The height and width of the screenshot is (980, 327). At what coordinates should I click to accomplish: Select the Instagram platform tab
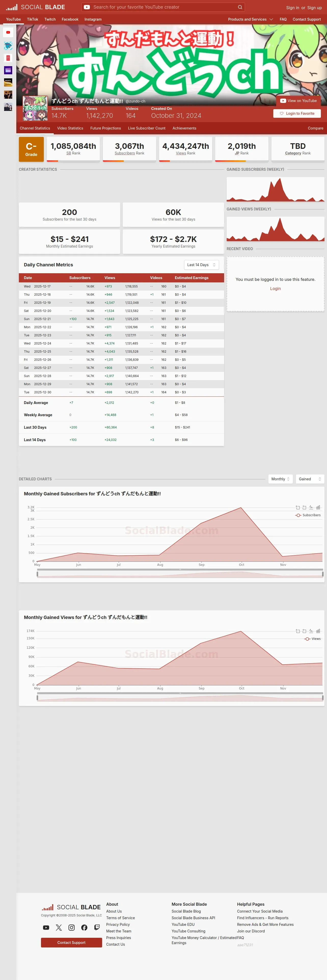click(93, 19)
